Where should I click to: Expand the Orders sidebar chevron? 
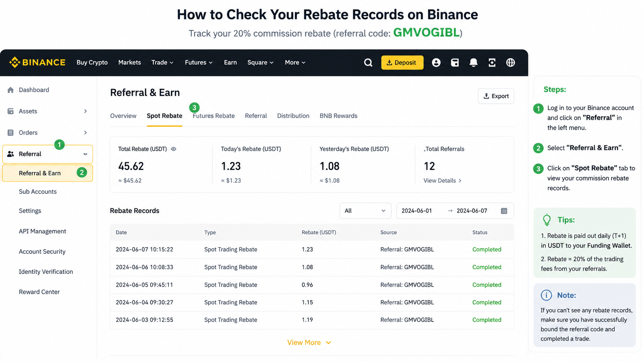click(x=86, y=133)
